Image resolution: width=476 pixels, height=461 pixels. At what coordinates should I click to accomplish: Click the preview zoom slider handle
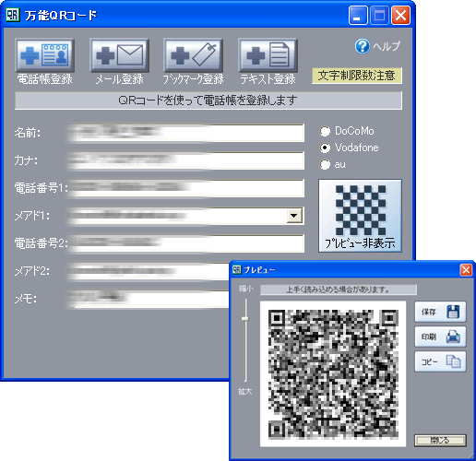click(245, 319)
